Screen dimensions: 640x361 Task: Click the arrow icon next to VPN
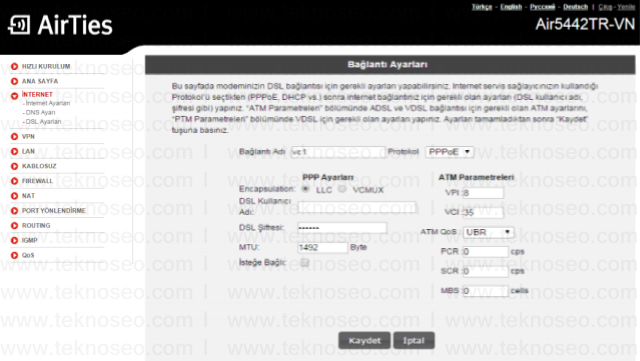click(14, 136)
